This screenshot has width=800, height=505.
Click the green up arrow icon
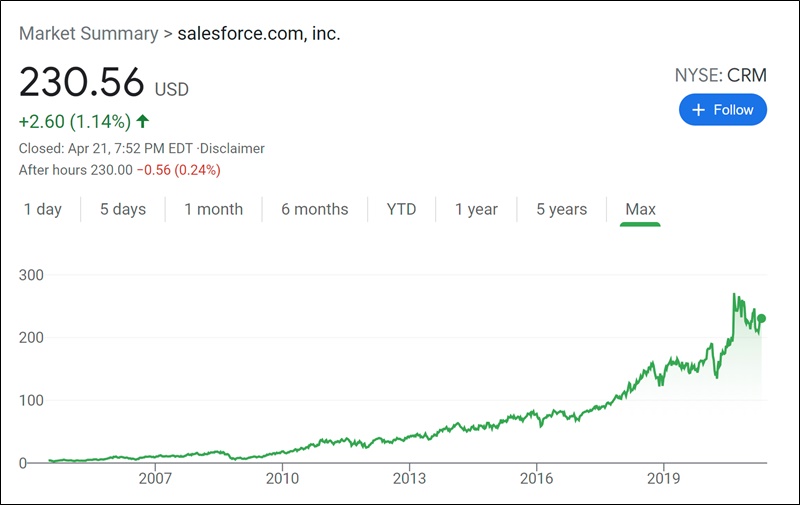(x=143, y=122)
